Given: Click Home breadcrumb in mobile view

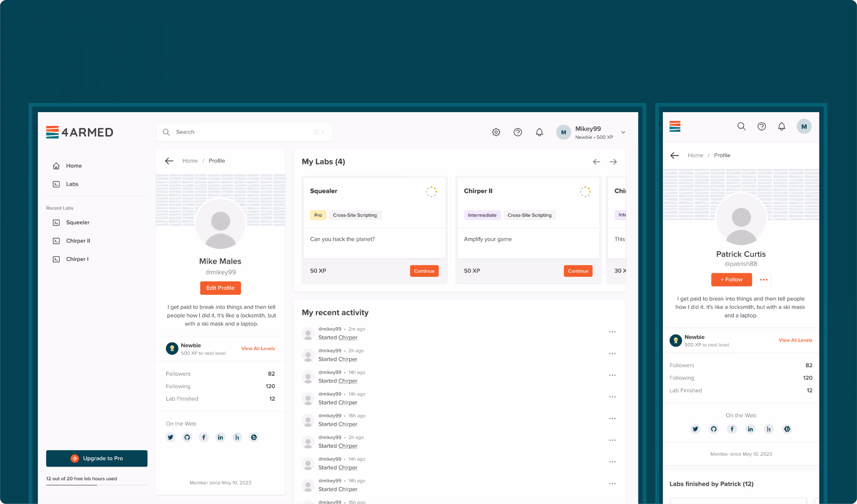Looking at the screenshot, I should click(x=695, y=155).
